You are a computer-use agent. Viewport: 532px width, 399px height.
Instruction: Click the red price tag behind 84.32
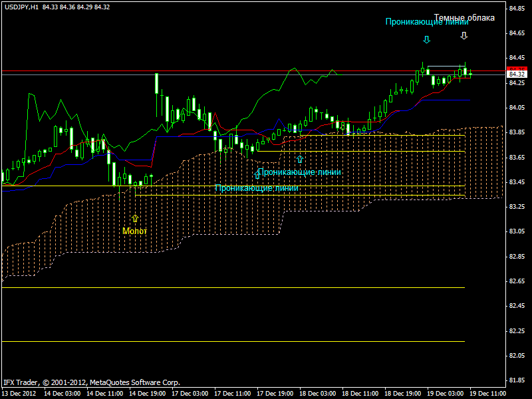pyautogui.click(x=517, y=68)
